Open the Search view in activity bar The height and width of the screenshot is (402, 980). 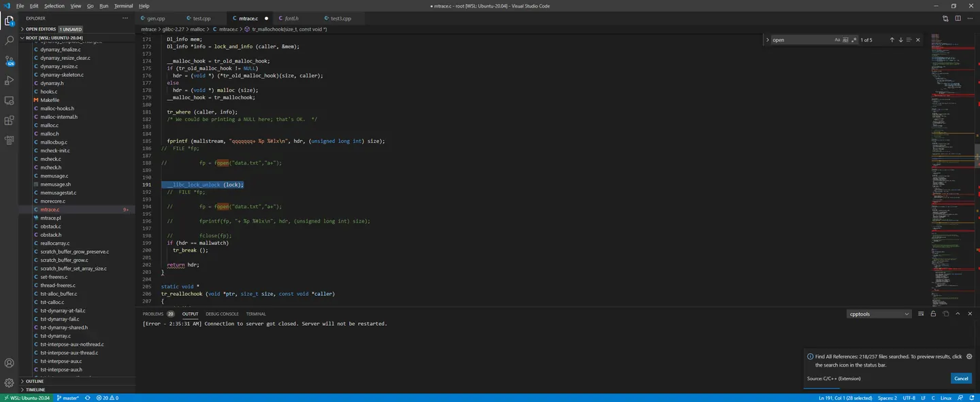click(10, 41)
